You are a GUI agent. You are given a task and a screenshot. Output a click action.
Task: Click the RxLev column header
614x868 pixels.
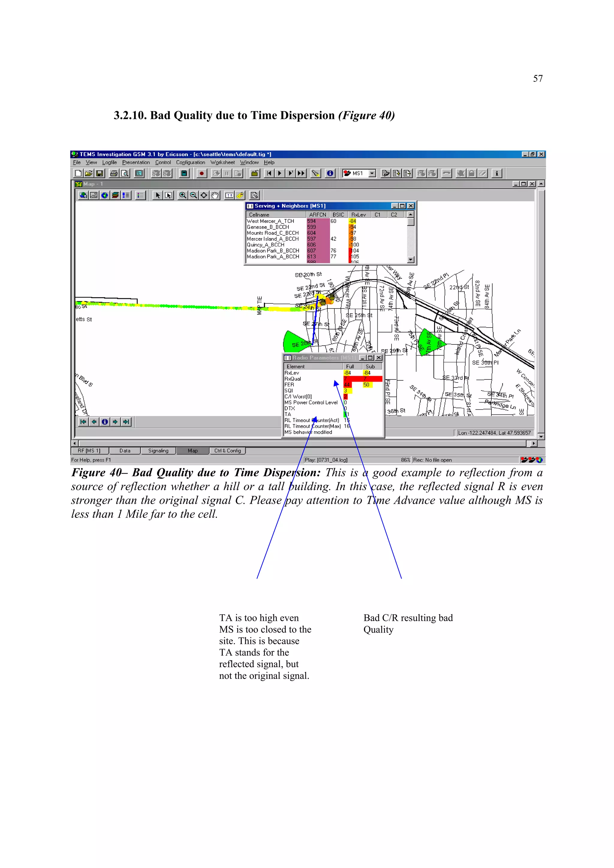[x=358, y=215]
